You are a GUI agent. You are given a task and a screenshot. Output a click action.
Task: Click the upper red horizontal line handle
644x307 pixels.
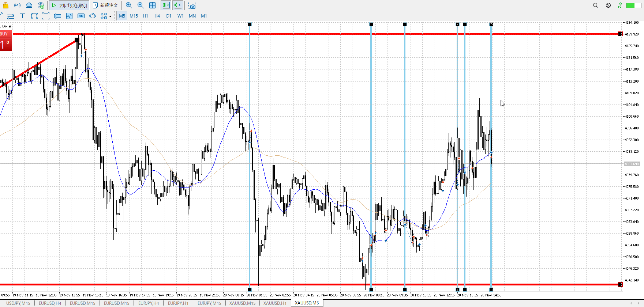tap(620, 34)
